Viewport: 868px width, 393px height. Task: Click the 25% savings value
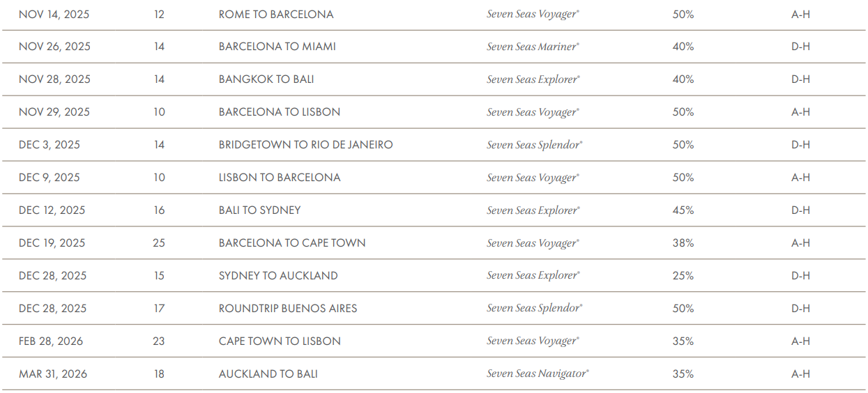point(683,276)
